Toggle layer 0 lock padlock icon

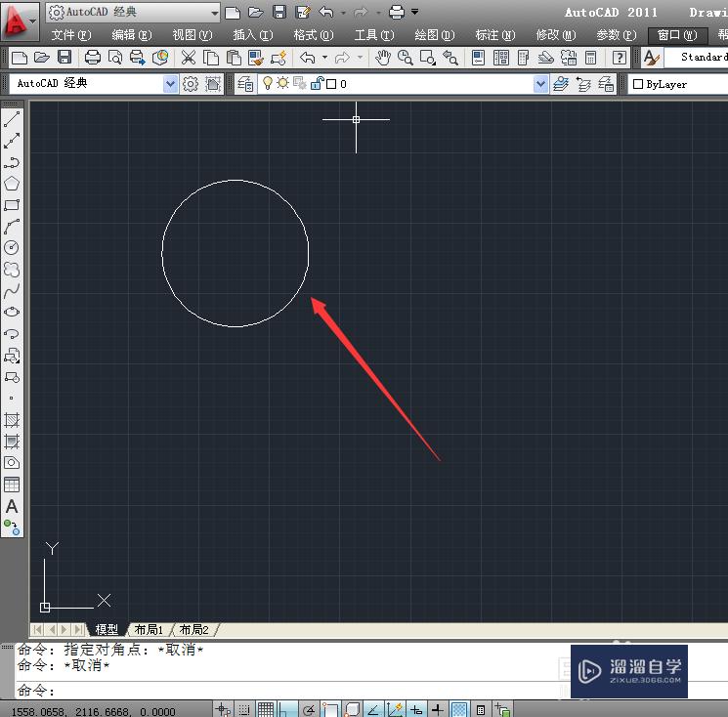pyautogui.click(x=317, y=84)
